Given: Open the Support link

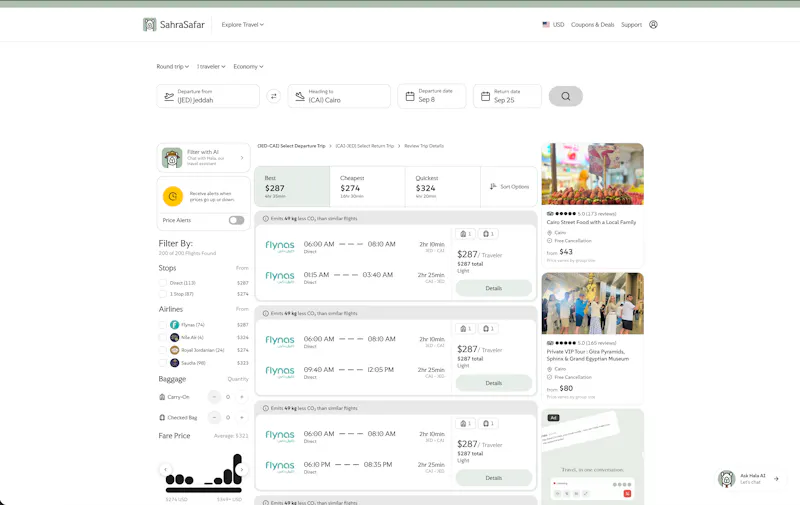Looking at the screenshot, I should tap(631, 24).
